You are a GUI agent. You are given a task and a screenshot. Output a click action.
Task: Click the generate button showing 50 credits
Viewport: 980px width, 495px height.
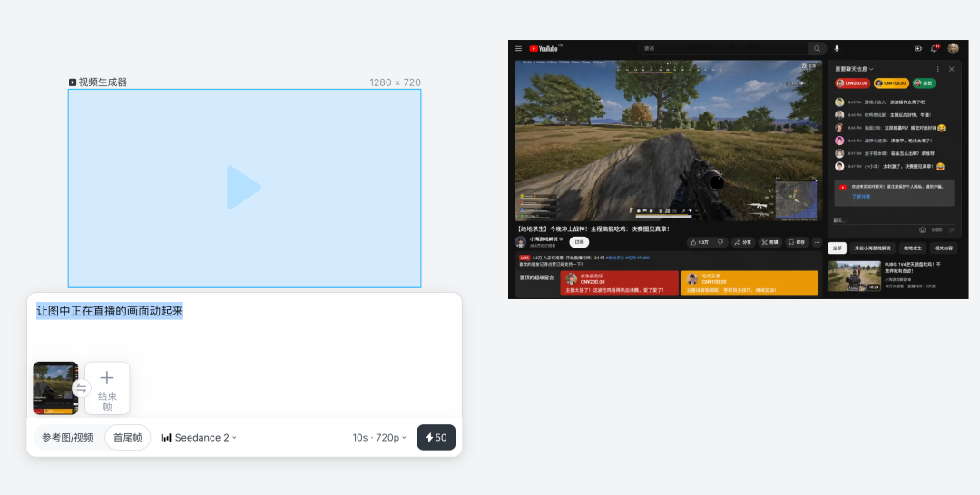pos(436,438)
